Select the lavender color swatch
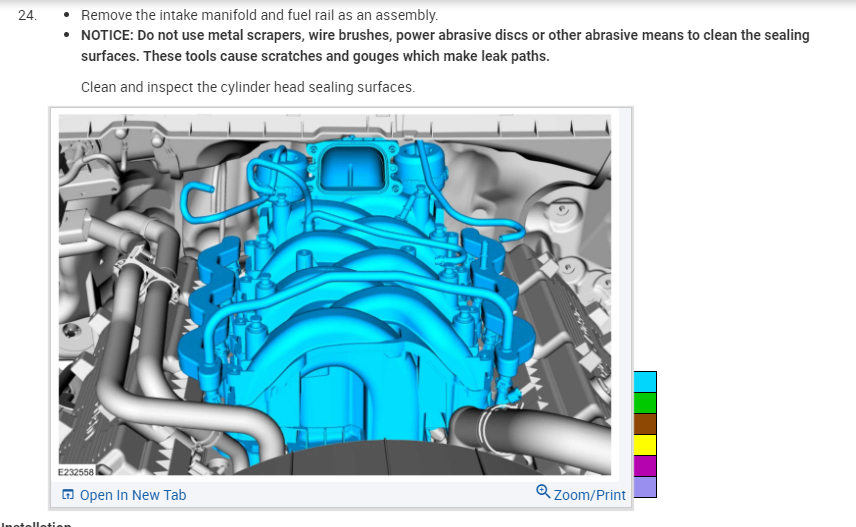Image resolution: width=856 pixels, height=527 pixels. coord(645,487)
